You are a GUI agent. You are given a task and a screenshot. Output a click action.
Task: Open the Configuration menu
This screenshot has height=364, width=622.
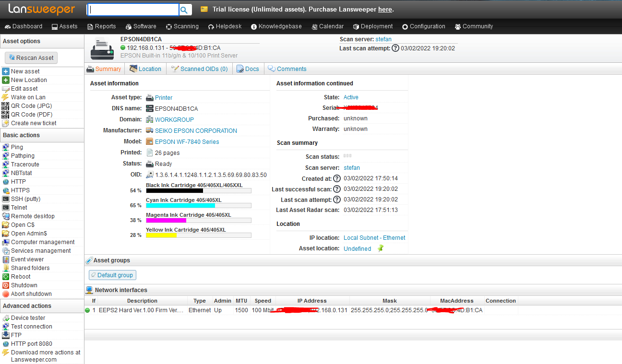(x=424, y=26)
